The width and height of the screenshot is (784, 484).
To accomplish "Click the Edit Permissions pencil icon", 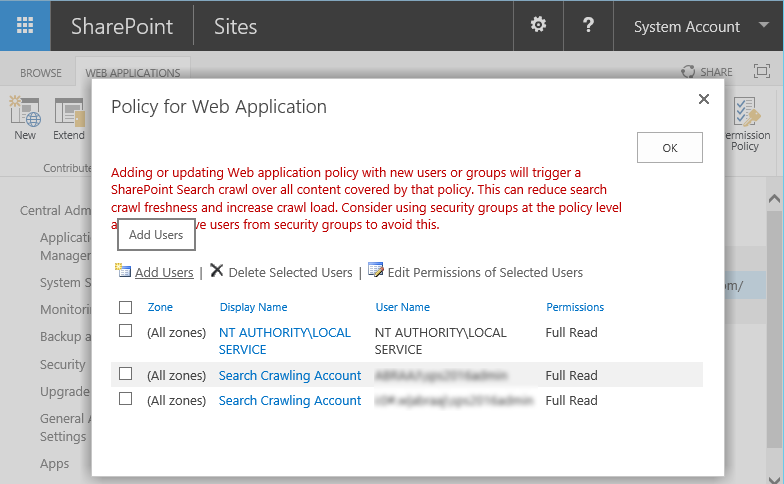I will point(376,270).
